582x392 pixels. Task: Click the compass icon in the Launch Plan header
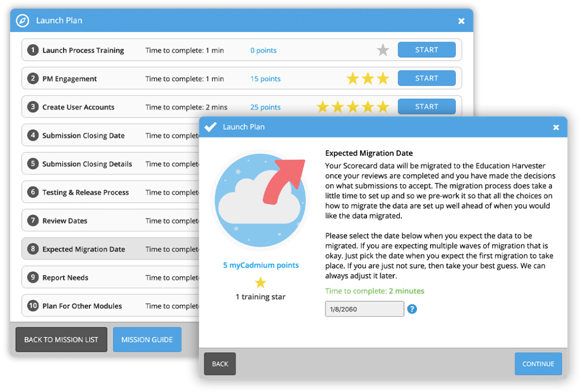22,20
